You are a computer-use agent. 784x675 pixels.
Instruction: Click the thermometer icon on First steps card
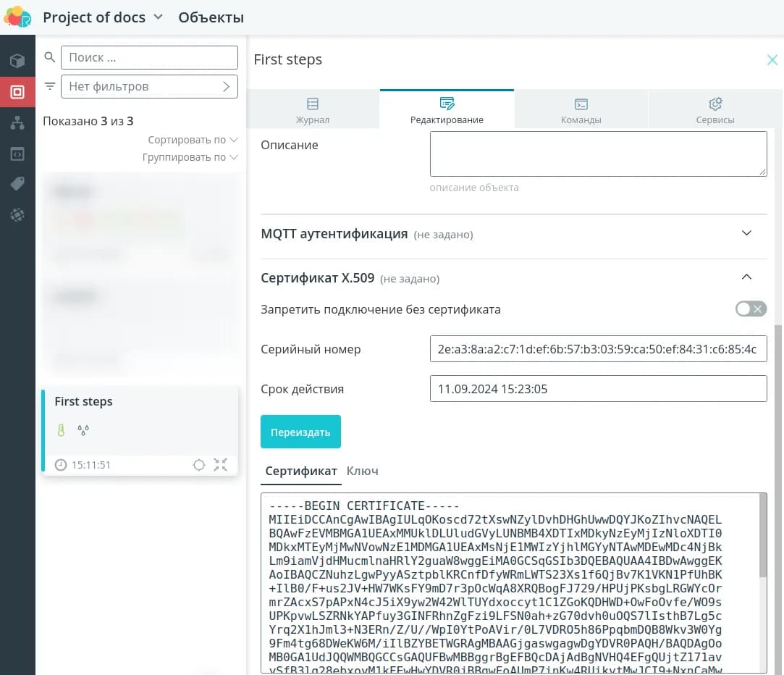(x=62, y=430)
